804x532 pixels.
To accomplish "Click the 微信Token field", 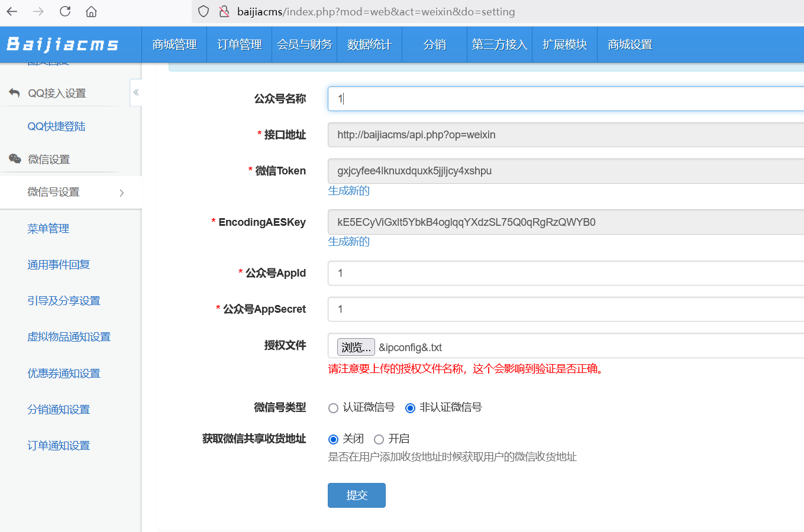I will [566, 171].
